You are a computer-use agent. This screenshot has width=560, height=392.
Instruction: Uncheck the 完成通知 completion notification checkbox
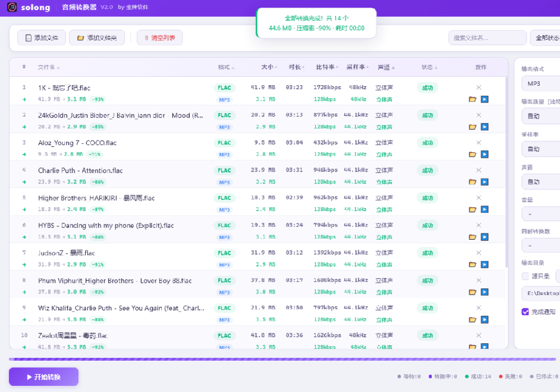click(525, 312)
